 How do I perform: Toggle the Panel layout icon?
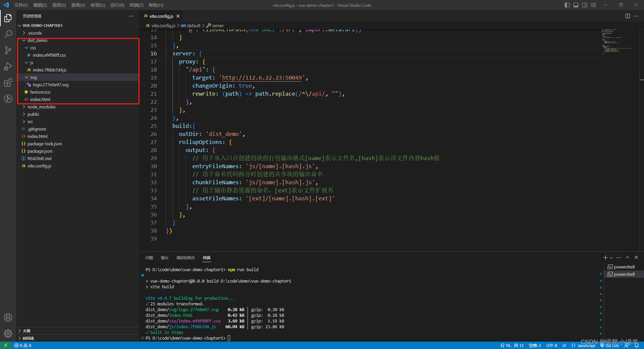pyautogui.click(x=576, y=5)
